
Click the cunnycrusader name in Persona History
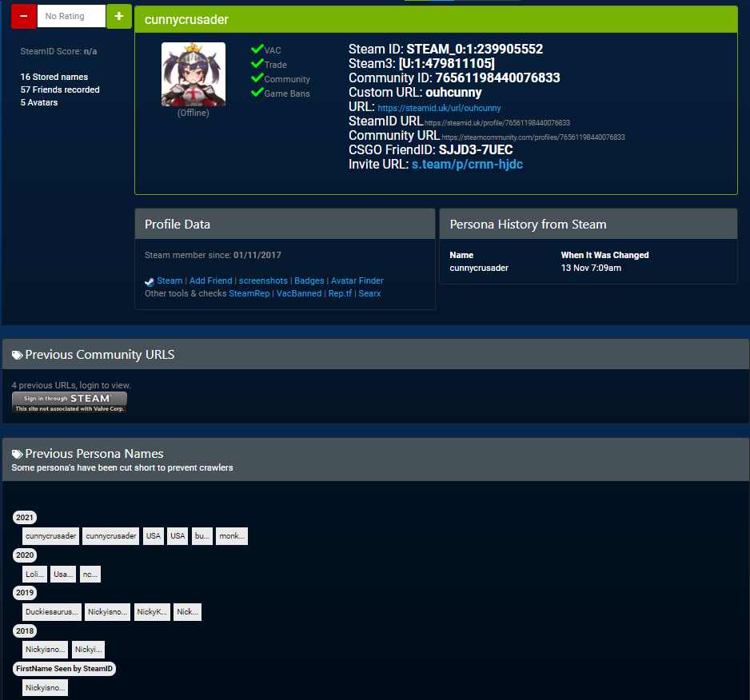pos(479,268)
